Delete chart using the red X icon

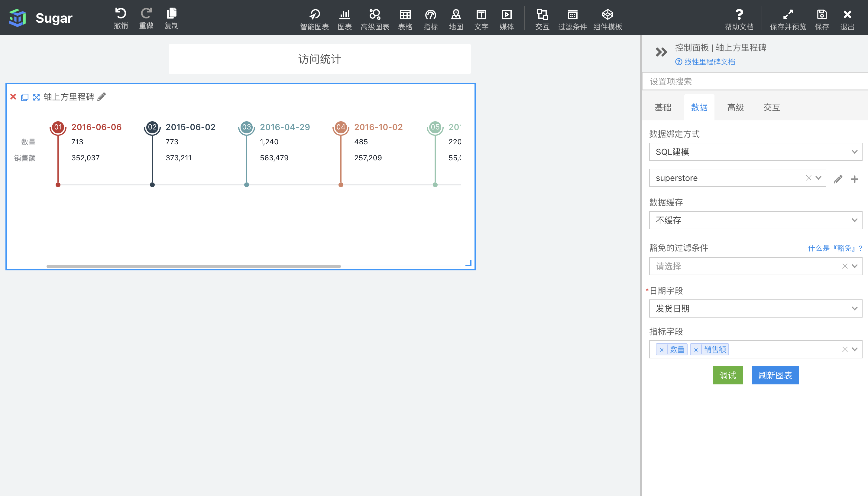[13, 97]
